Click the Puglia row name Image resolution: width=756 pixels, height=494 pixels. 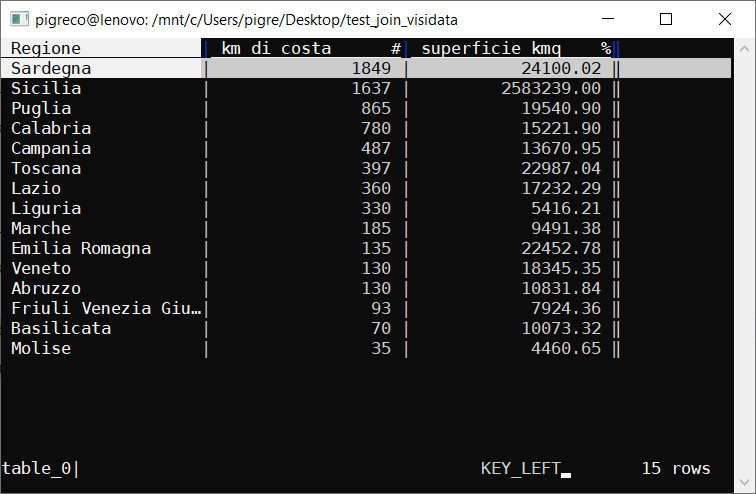[41, 109]
